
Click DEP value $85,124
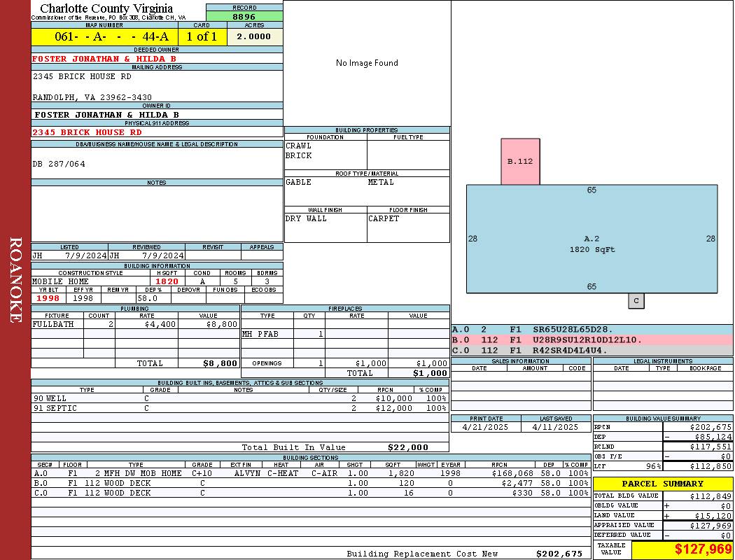pyautogui.click(x=713, y=437)
